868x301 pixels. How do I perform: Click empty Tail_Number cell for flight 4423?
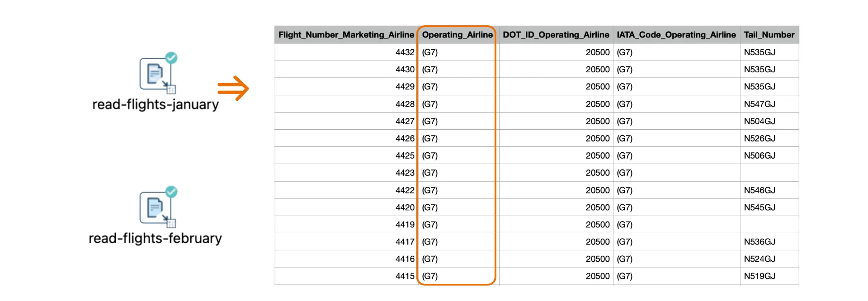pos(769,173)
